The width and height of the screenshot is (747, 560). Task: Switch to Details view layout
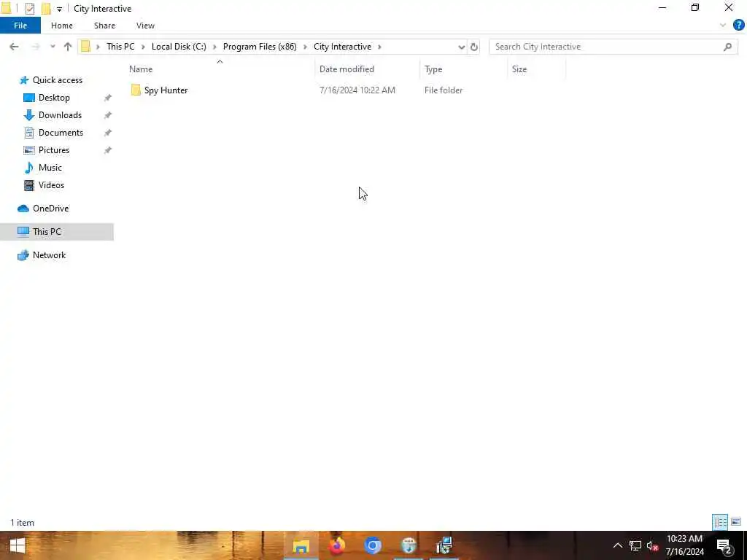720,522
